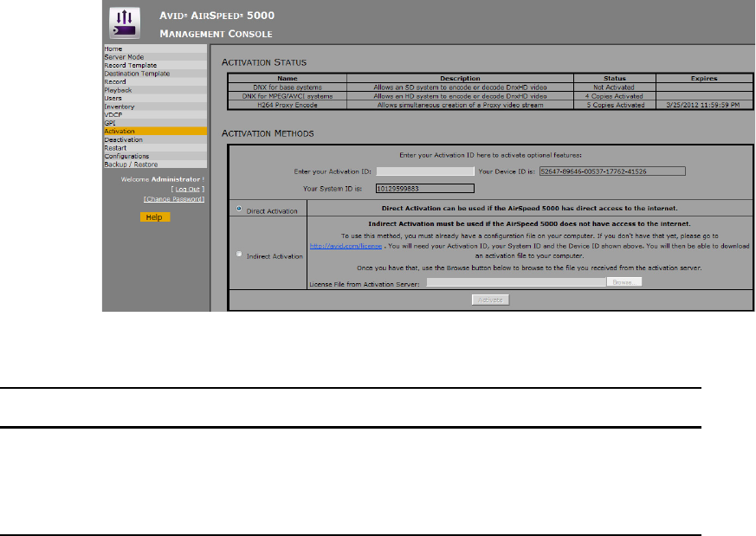Click the 'Activation Methods' heading
The height and width of the screenshot is (536, 756).
point(268,133)
